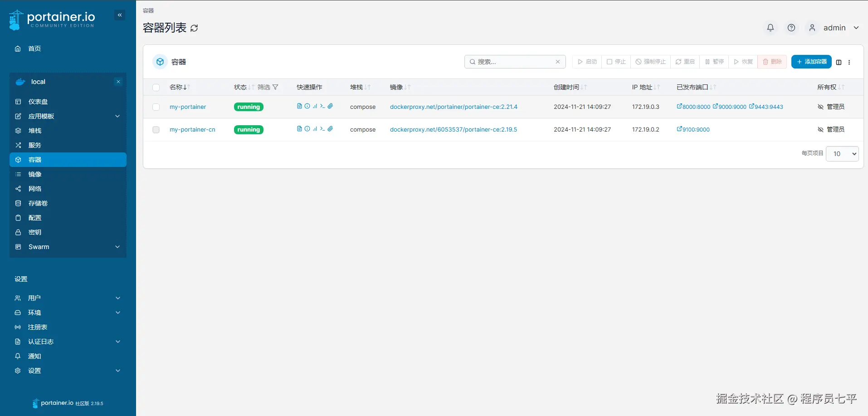868x416 pixels.
Task: Click the 暂停 (pause) toolbar button
Action: [714, 62]
